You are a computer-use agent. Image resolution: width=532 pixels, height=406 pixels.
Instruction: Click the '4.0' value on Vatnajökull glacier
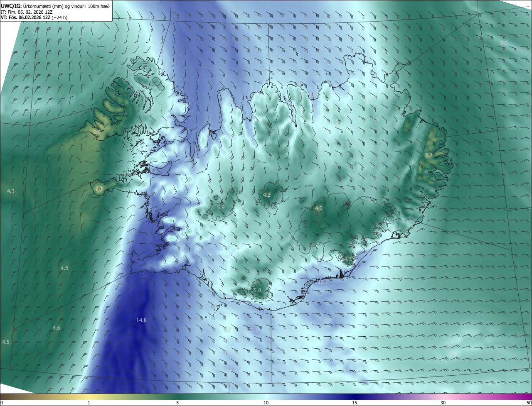(x=319, y=208)
